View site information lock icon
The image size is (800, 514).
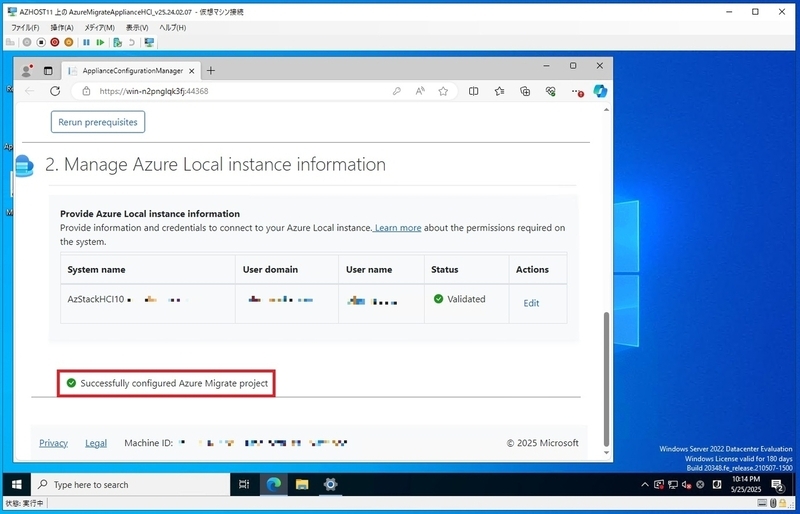coord(86,91)
